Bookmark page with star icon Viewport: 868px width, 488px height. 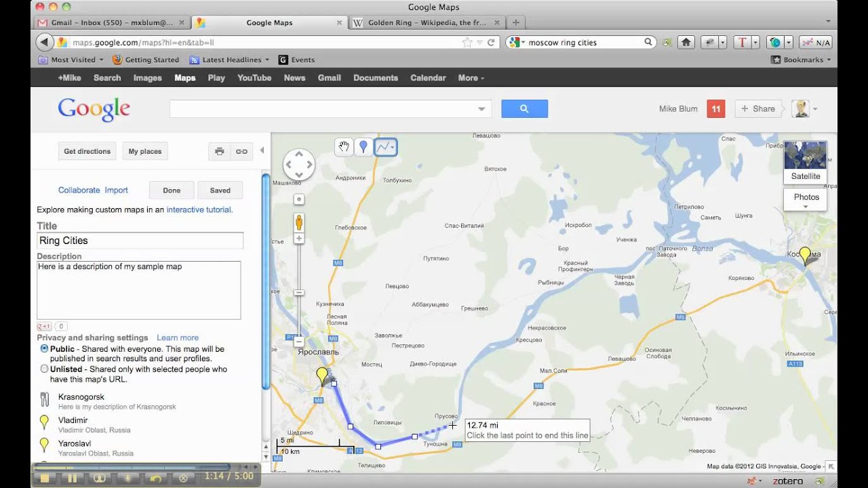tap(467, 42)
